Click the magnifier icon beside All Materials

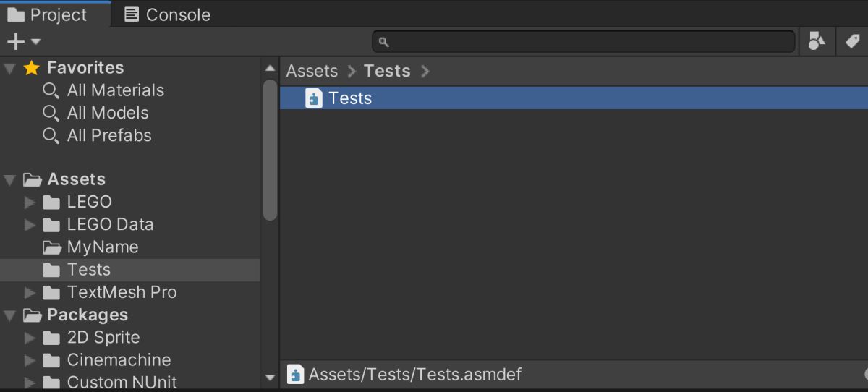tap(51, 90)
